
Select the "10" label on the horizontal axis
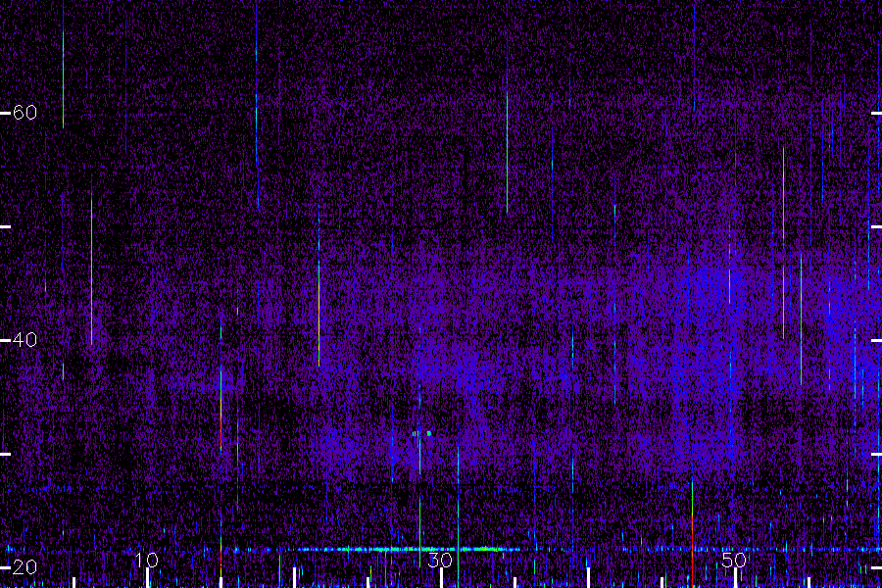pos(147,560)
